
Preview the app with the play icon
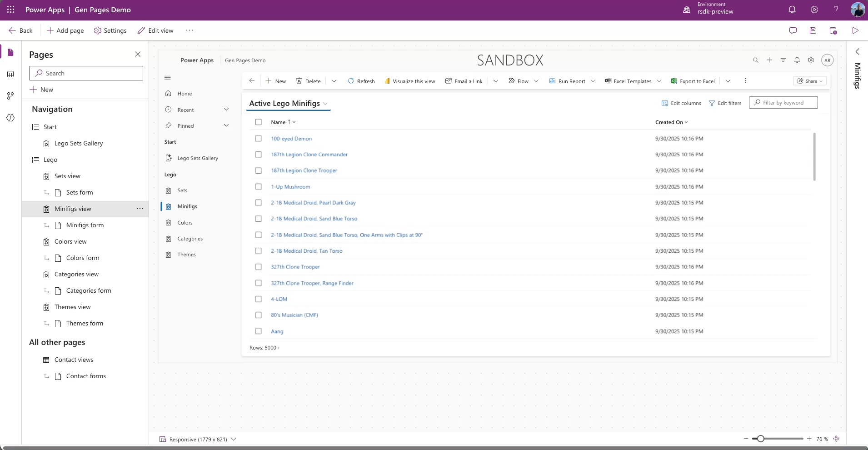pyautogui.click(x=855, y=30)
